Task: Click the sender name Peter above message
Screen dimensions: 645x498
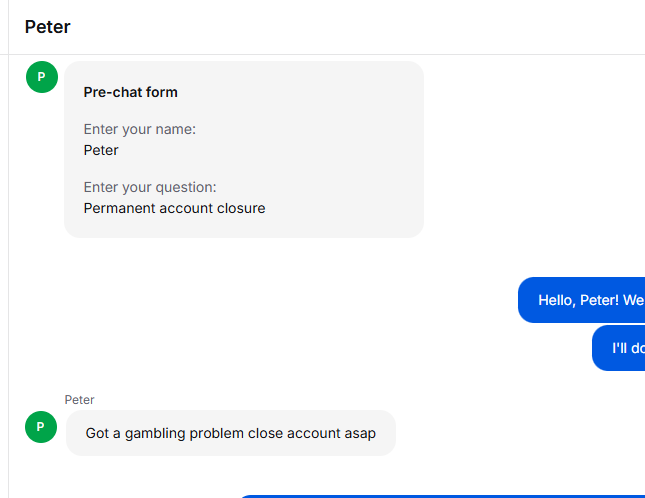Action: tap(79, 400)
